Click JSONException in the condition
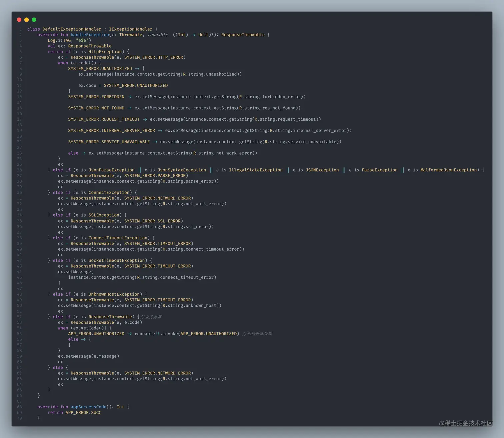The image size is (504, 438). (322, 170)
